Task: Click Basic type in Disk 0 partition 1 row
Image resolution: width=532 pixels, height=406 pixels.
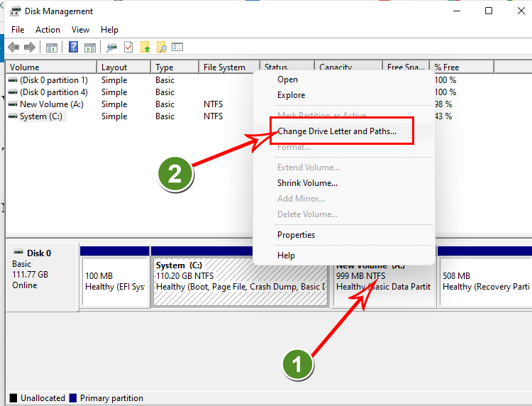Action: (x=165, y=80)
